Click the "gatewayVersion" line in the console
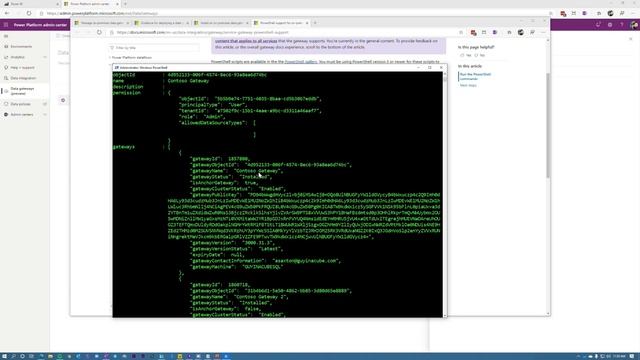This screenshot has height=360, width=640. (232, 242)
